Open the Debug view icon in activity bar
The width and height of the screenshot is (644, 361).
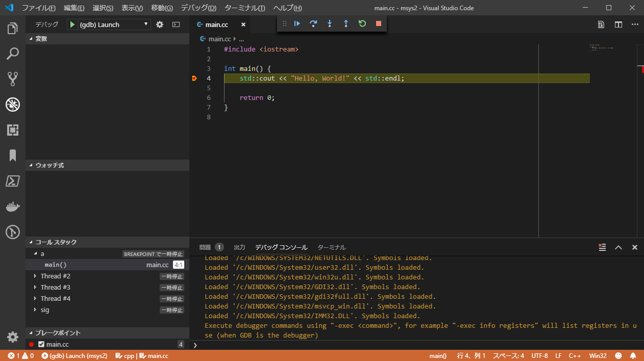click(13, 105)
